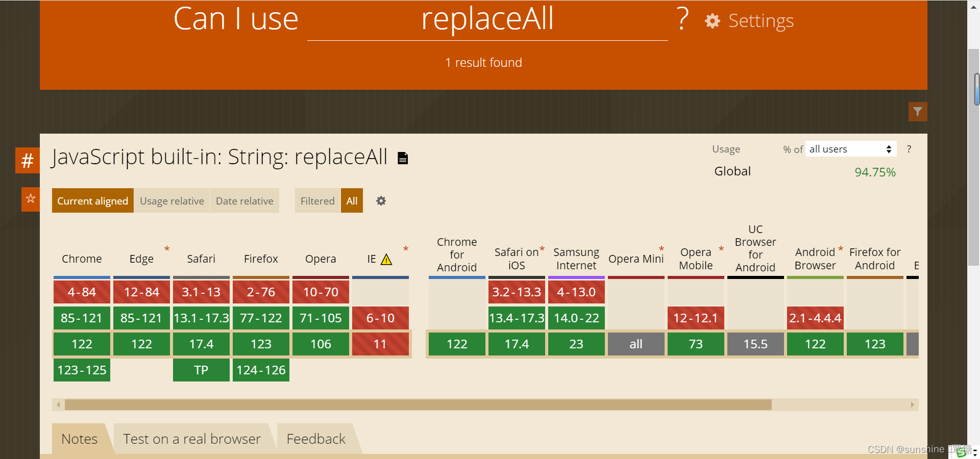Click the Safari TP supported cell

pos(201,370)
